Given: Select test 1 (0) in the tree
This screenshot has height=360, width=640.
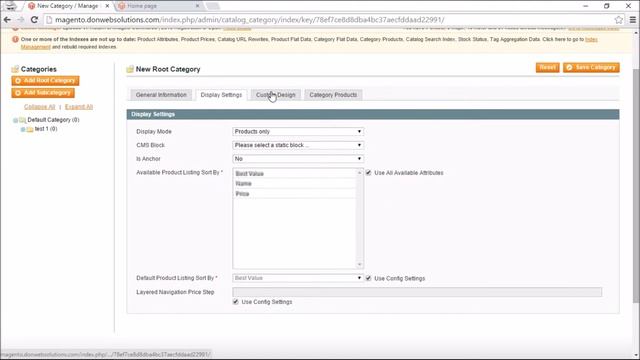Looking at the screenshot, I should click(46, 129).
